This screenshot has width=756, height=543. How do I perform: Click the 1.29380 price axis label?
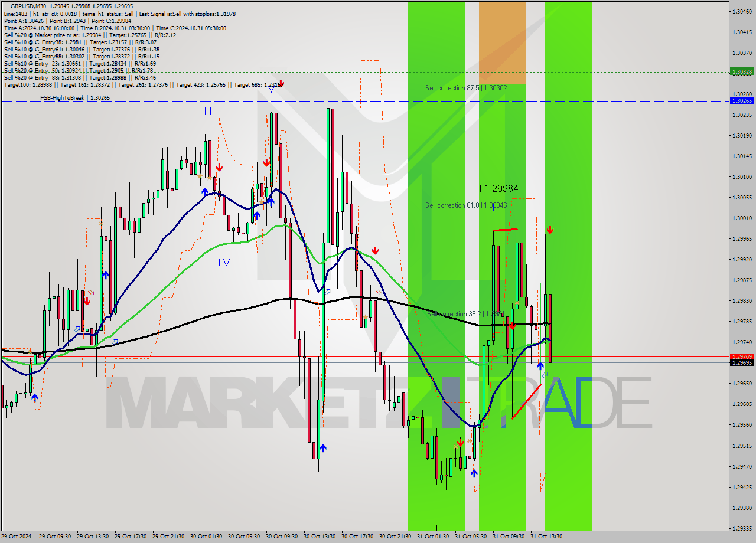pos(742,508)
